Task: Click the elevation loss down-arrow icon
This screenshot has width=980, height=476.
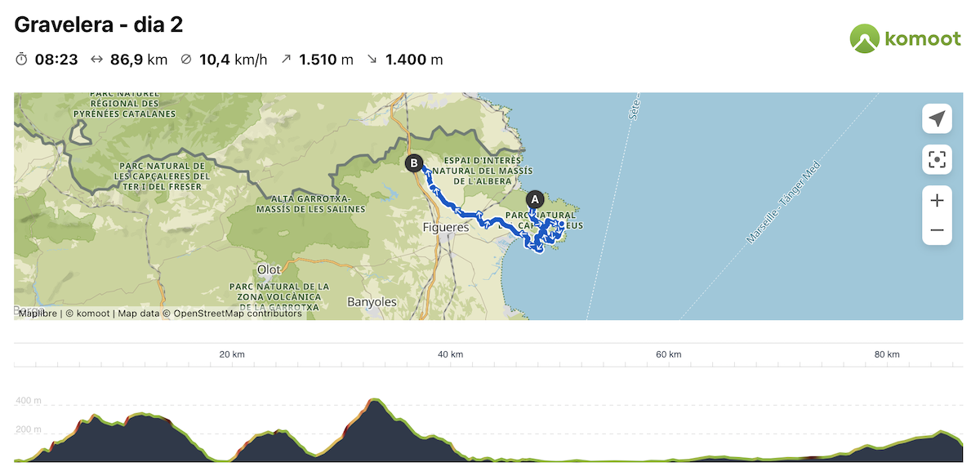Action: [372, 59]
